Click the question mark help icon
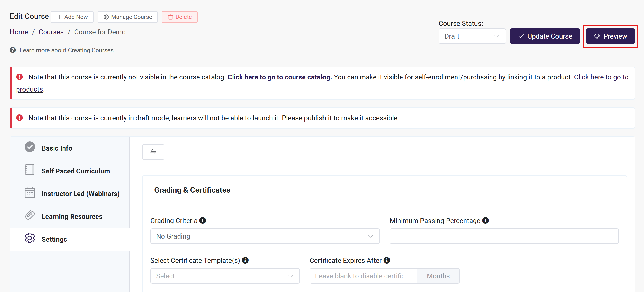Image resolution: width=644 pixels, height=292 pixels. [x=13, y=50]
